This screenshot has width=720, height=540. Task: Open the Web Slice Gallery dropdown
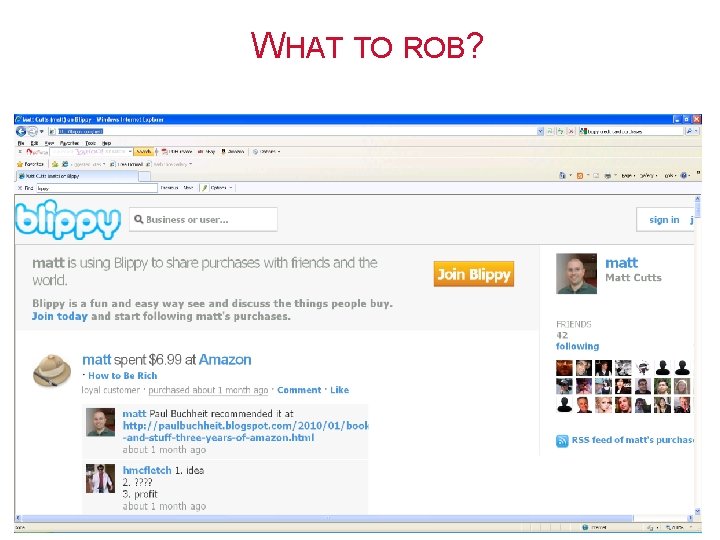pyautogui.click(x=170, y=164)
